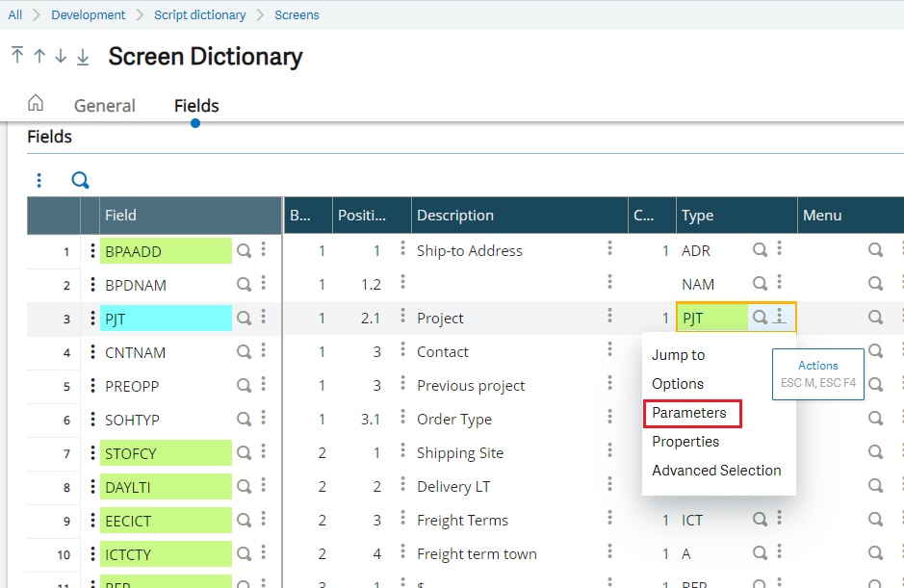The width and height of the screenshot is (904, 588).
Task: Open Fields grid actions dots menu
Action: tap(39, 180)
